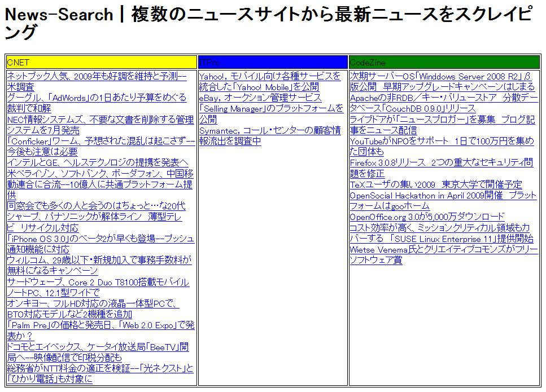Image resolution: width=546 pixels, height=392 pixels.
Task: Open the Willcom under-29 campaign link
Action: point(99,265)
